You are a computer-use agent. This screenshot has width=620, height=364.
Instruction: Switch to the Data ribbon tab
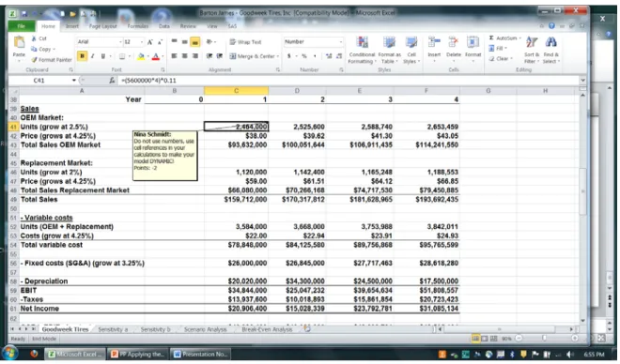coord(164,26)
